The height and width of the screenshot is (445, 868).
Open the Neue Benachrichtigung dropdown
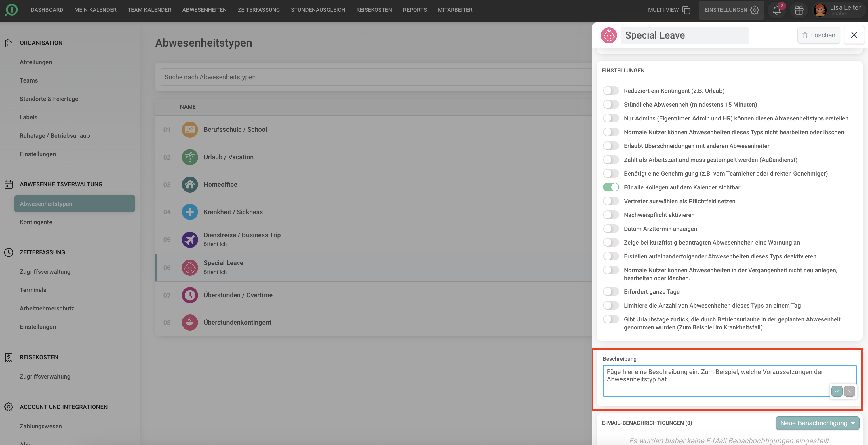pos(817,423)
